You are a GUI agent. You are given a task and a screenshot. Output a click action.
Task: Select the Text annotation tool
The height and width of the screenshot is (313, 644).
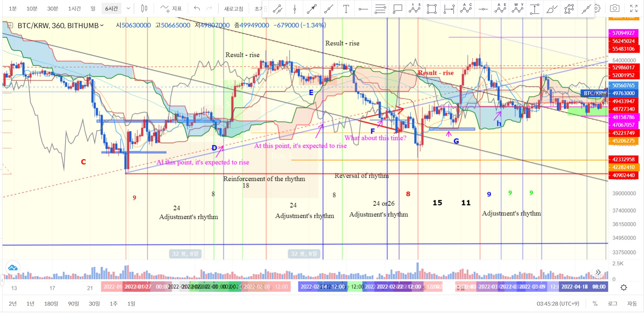coord(346,9)
